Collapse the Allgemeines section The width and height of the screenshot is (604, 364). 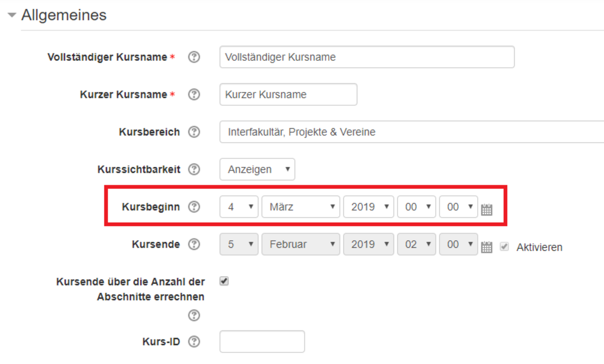pos(12,16)
